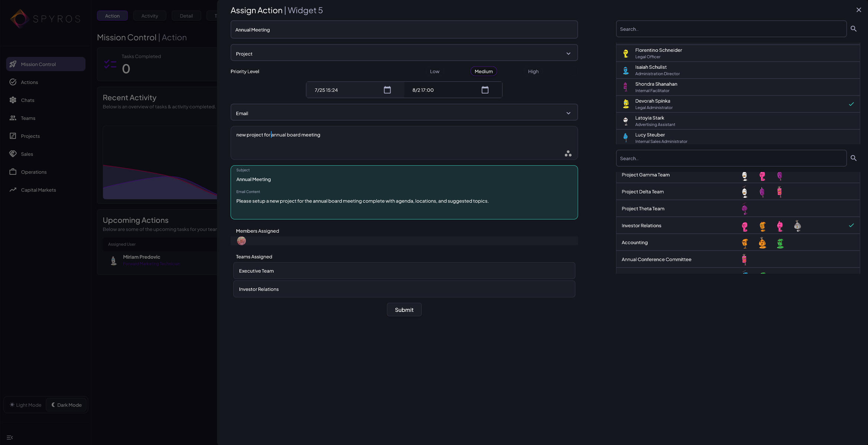The height and width of the screenshot is (445, 868).
Task: Switch to Light Mode
Action: (25, 405)
